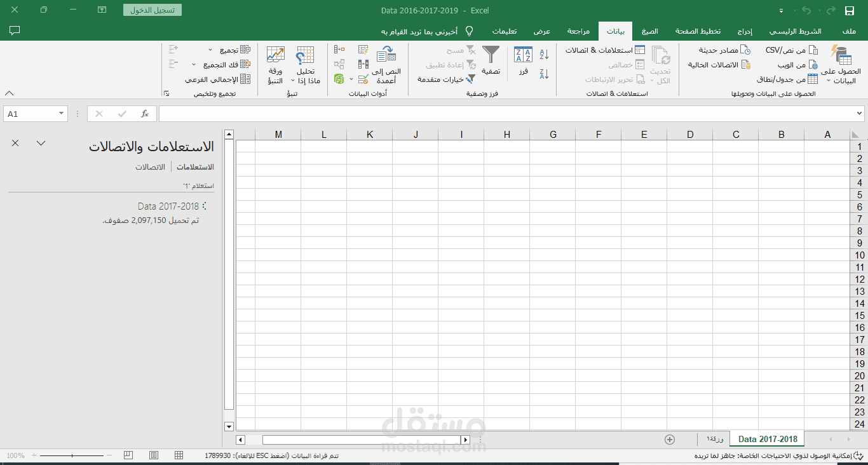Click the Tell Me search lightbulb box
868x465 pixels.
click(428, 31)
